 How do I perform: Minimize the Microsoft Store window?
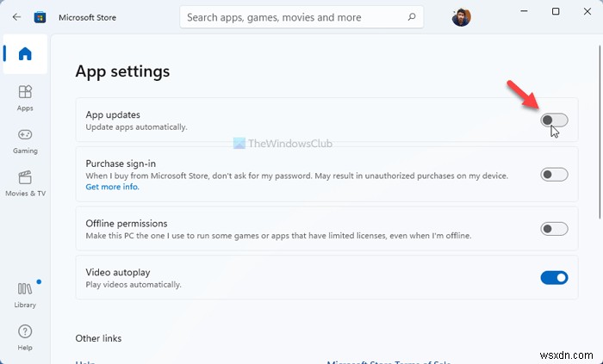click(524, 11)
